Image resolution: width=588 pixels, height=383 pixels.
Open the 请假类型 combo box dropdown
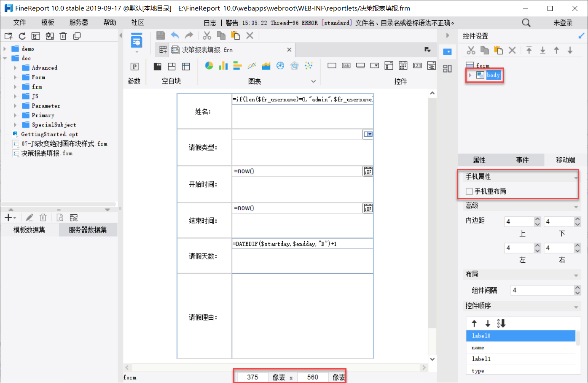(x=368, y=134)
